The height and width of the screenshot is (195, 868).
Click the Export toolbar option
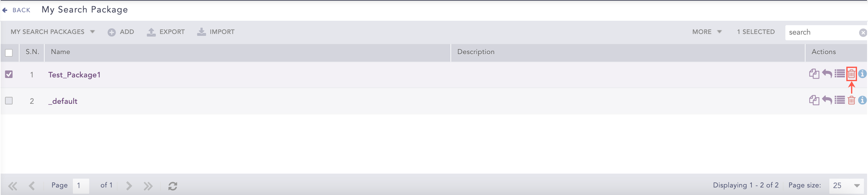click(x=166, y=32)
